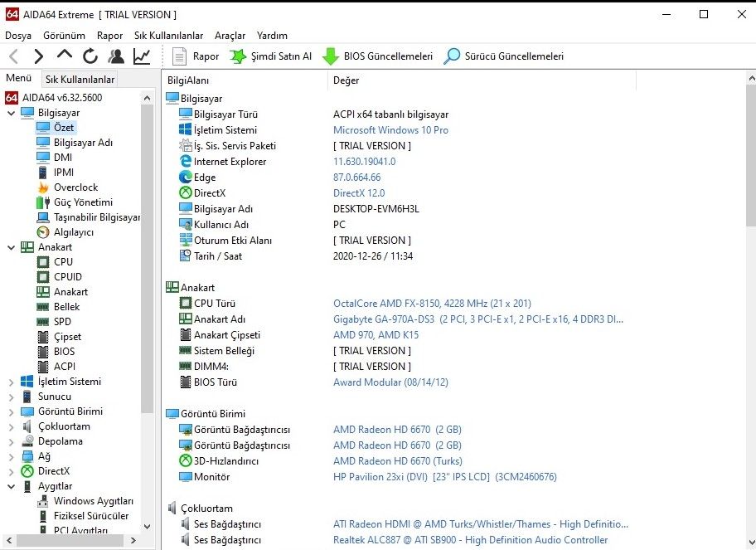Viewport: 756px width, 550px height.
Task: Open the graph chart toolbar icon
Action: click(x=142, y=56)
